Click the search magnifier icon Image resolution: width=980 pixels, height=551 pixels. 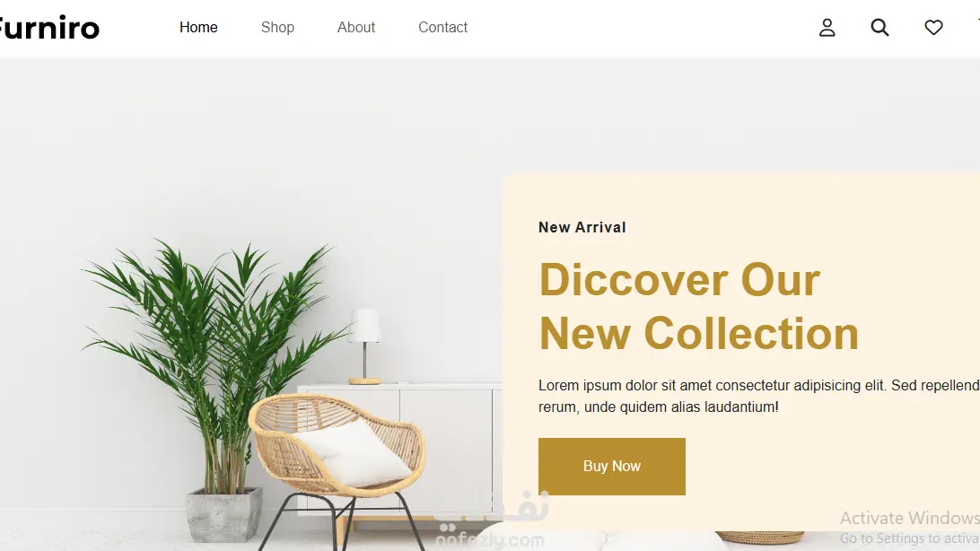point(879,28)
